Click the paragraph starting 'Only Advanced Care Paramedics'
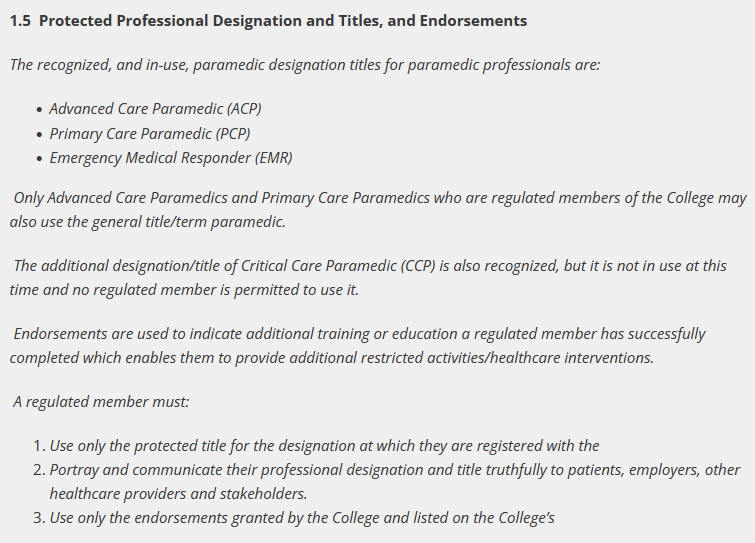 tap(379, 198)
